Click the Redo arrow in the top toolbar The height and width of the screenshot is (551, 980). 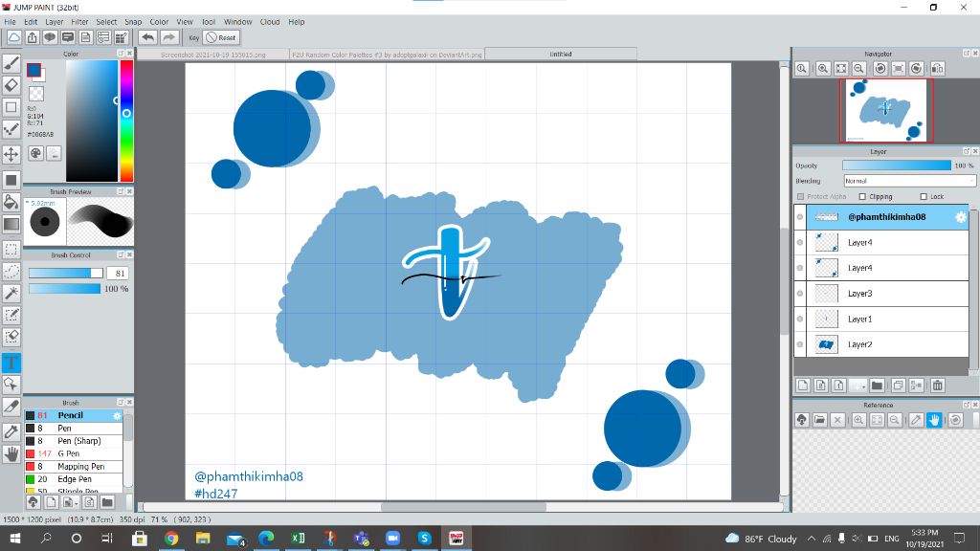168,37
